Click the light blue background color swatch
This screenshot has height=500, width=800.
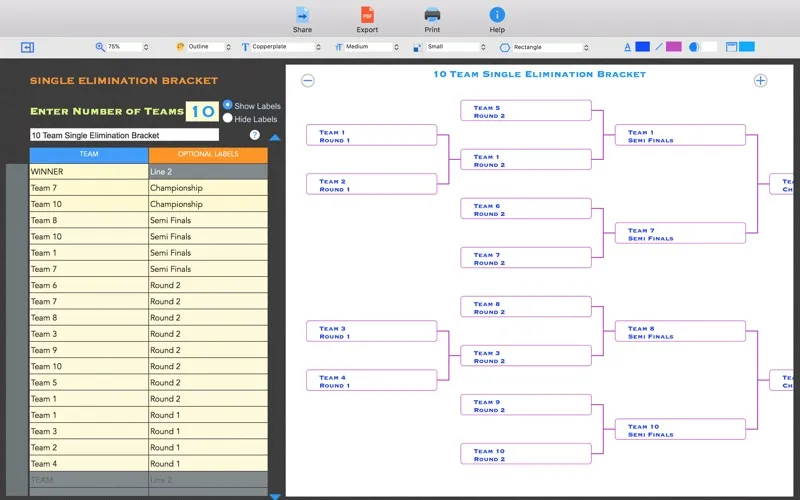point(746,47)
